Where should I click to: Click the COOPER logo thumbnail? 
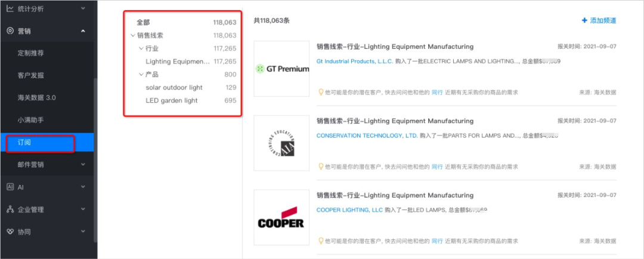click(281, 217)
